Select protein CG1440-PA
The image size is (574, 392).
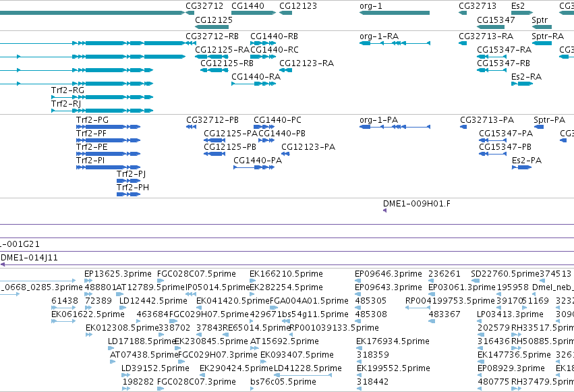(x=258, y=161)
